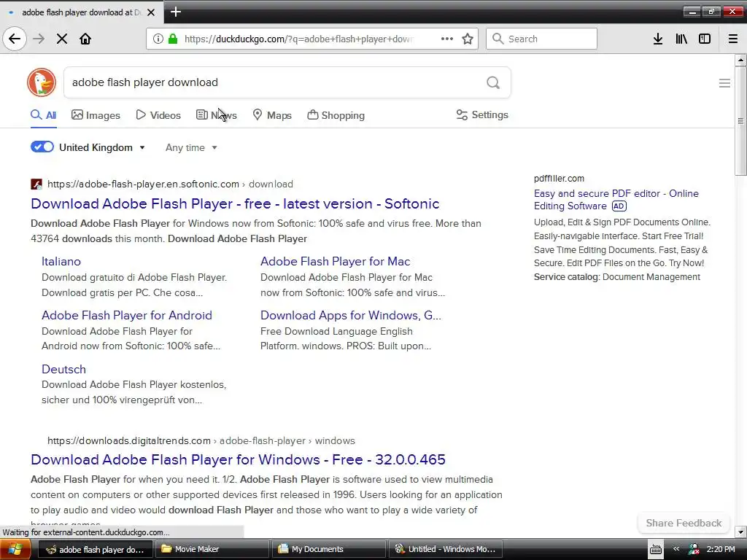The image size is (747, 560).
Task: Expand hidden tray icons chevron
Action: pos(676,549)
